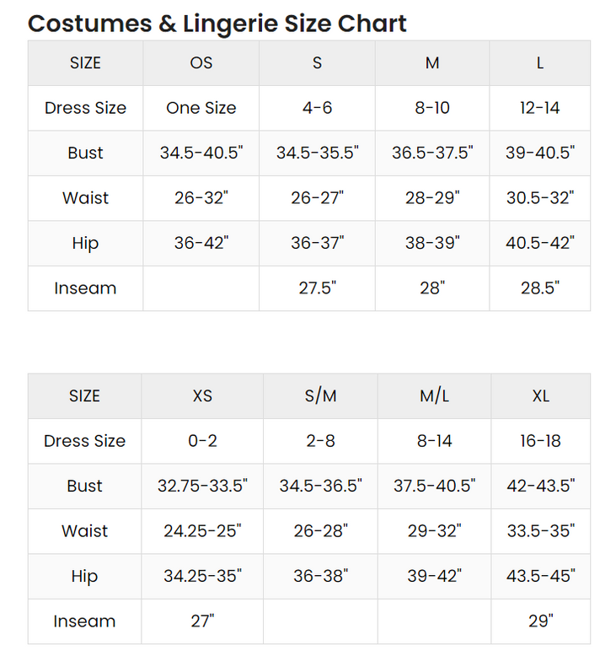Select the M/L column header
This screenshot has height=672, width=616.
434,396
